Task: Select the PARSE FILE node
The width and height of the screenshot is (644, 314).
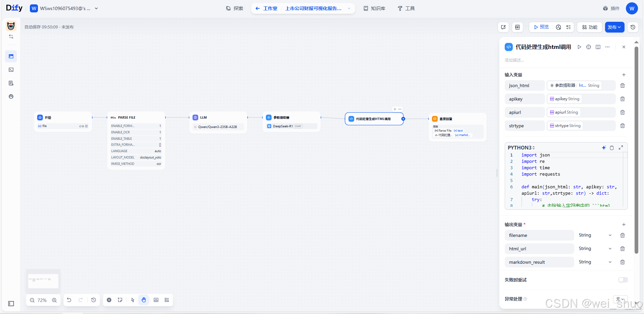Action: [136, 140]
